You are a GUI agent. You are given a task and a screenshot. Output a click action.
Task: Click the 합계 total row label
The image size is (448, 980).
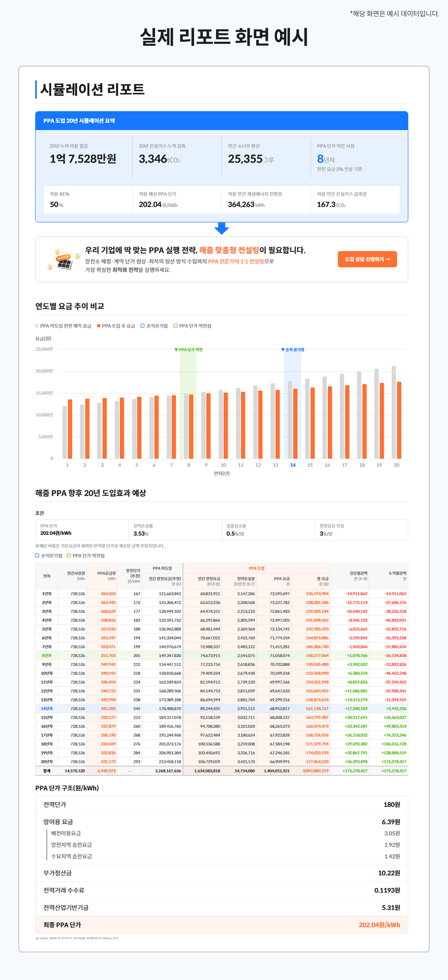coord(47,771)
